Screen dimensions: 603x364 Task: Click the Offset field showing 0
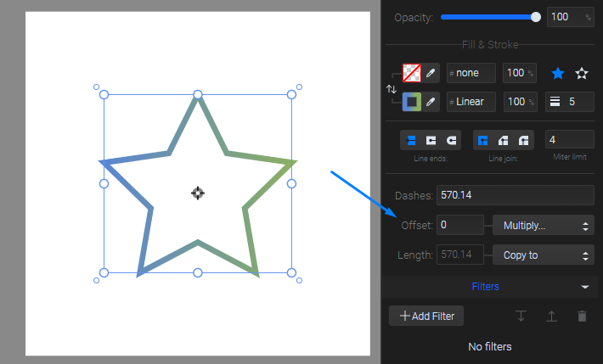click(460, 225)
